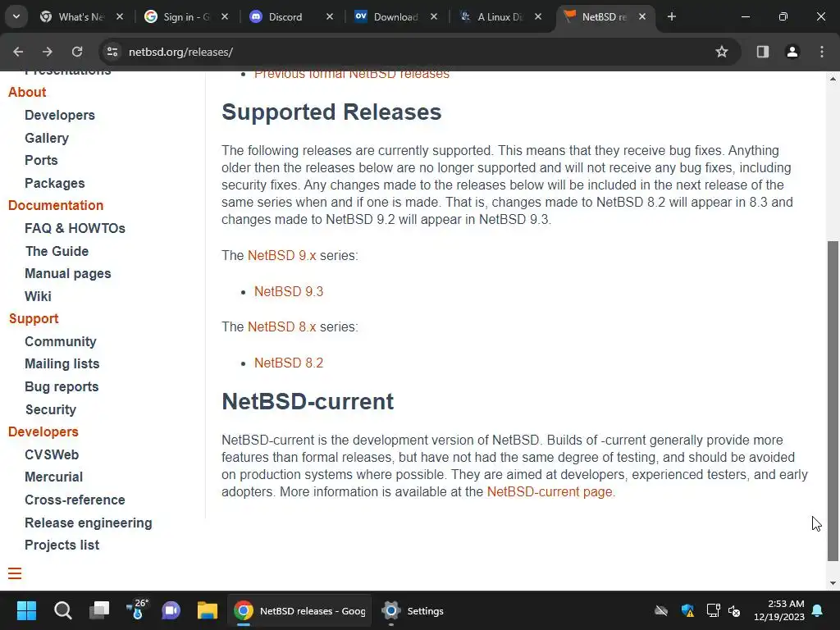Open the Community link

tap(61, 342)
